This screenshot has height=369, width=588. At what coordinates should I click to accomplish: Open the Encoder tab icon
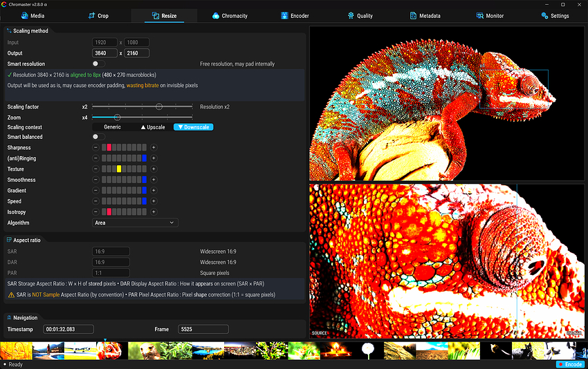284,16
